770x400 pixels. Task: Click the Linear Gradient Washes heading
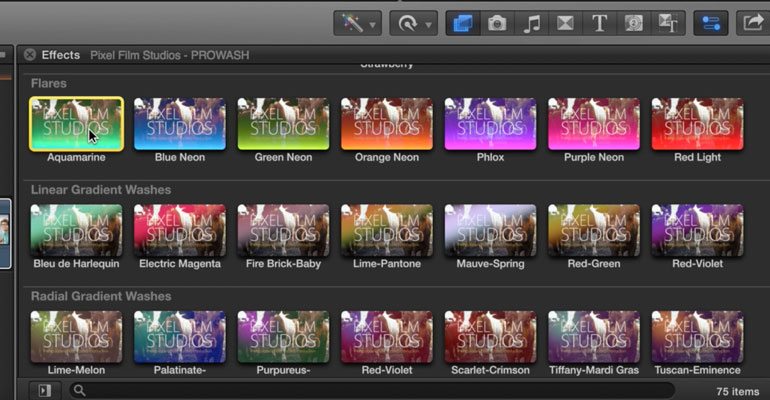pyautogui.click(x=101, y=189)
